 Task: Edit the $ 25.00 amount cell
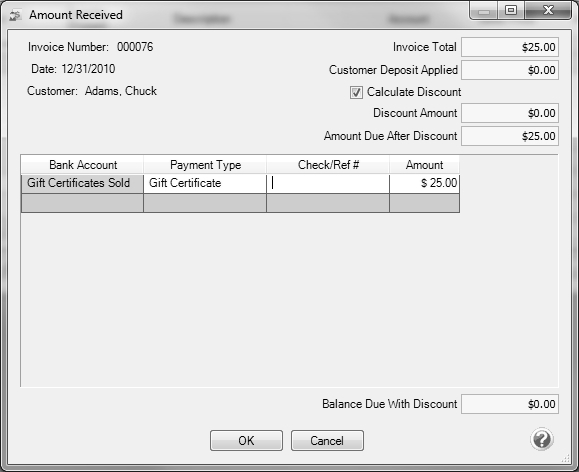(425, 183)
